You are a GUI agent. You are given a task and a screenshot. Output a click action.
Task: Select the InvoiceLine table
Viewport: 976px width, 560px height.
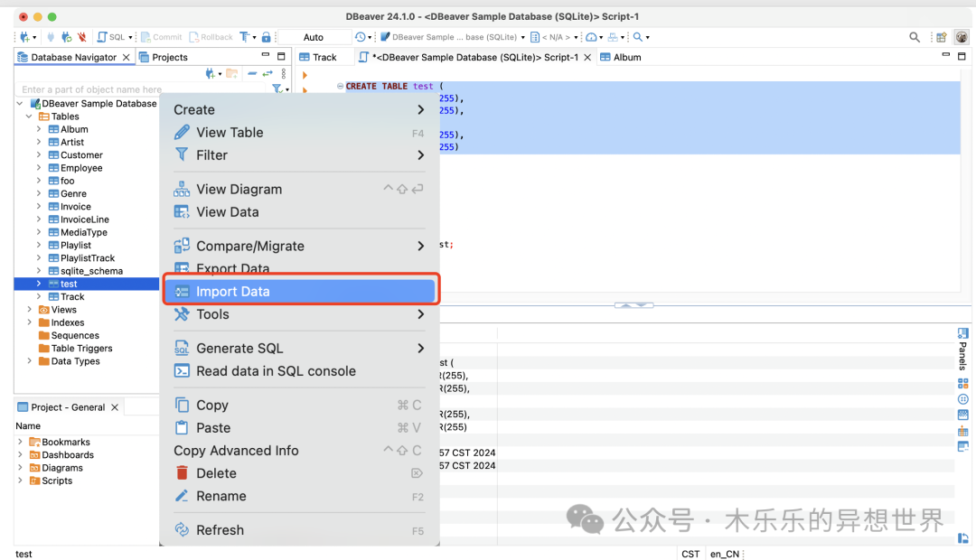pos(85,219)
